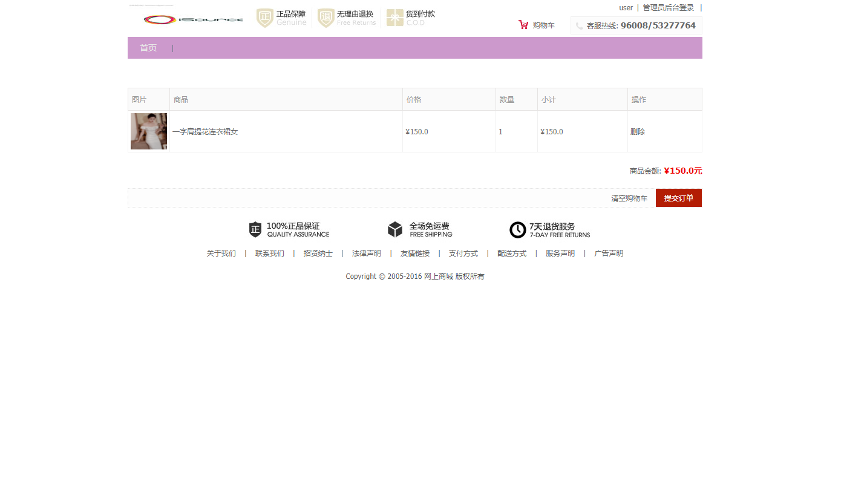Open the user account link
844x504 pixels.
tap(626, 8)
